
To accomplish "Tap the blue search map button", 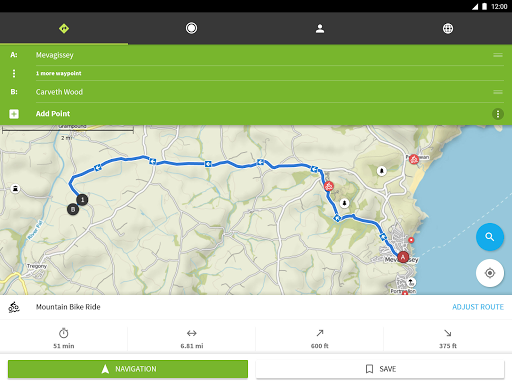I will tap(490, 237).
